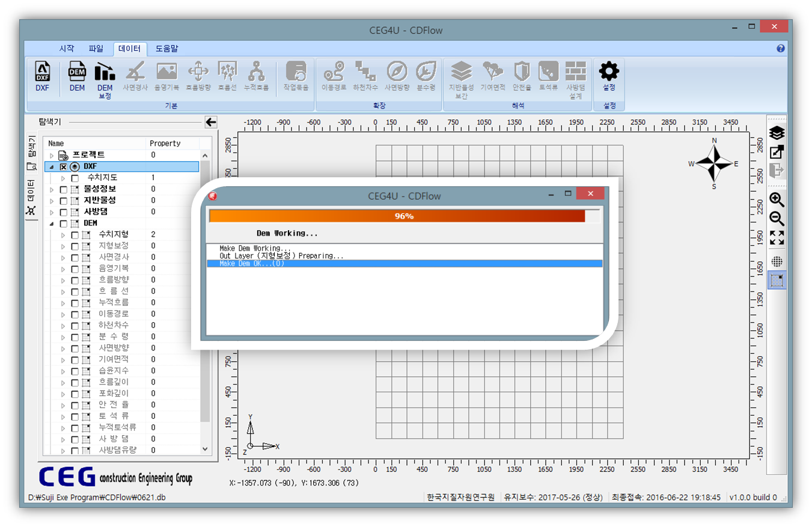Image resolution: width=812 pixels, height=527 pixels.
Task: Select the 데이터 ribbon tab
Action: [x=129, y=49]
